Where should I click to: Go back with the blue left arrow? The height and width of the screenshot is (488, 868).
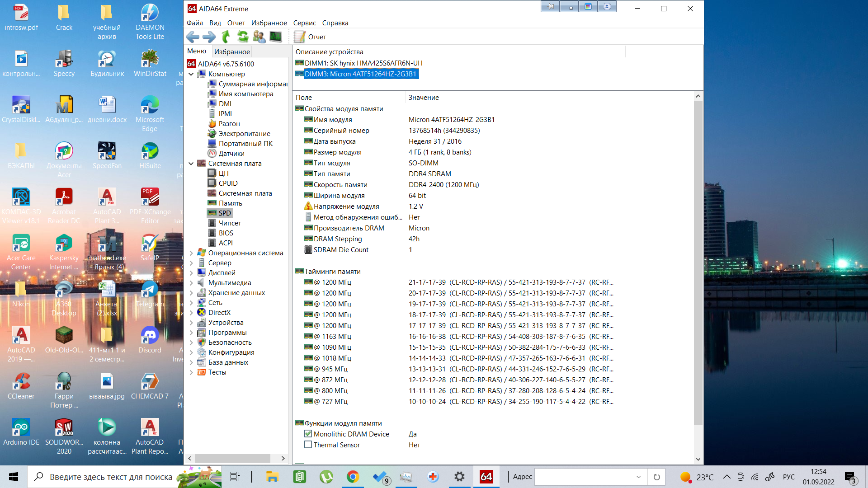[193, 37]
